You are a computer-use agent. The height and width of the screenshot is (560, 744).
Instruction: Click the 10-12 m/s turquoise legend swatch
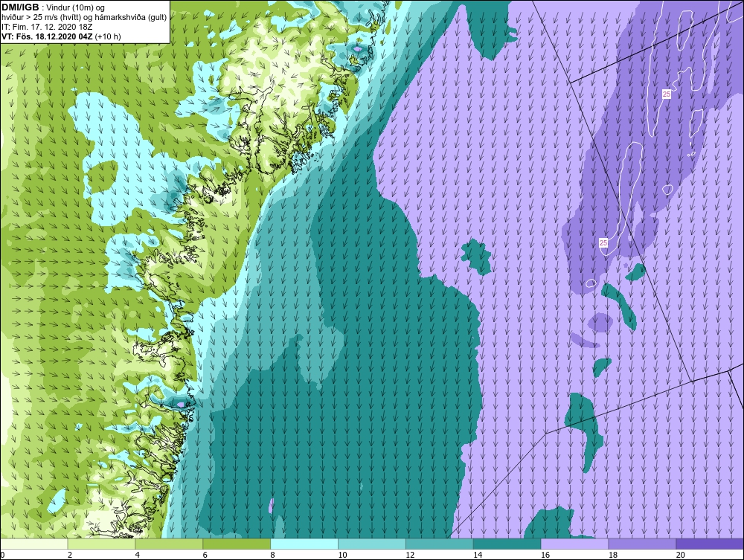tap(371, 544)
